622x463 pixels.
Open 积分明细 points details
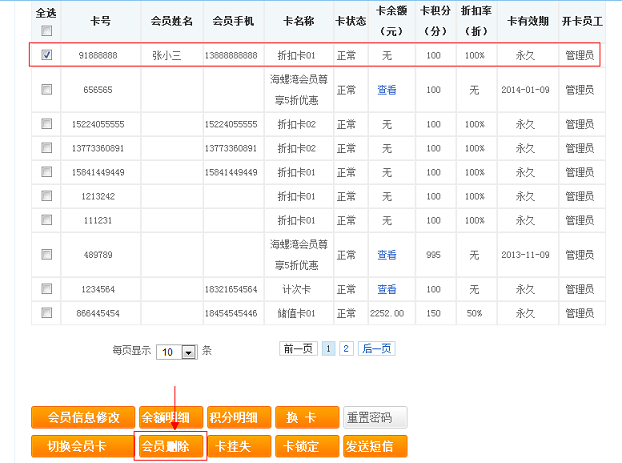tap(238, 417)
